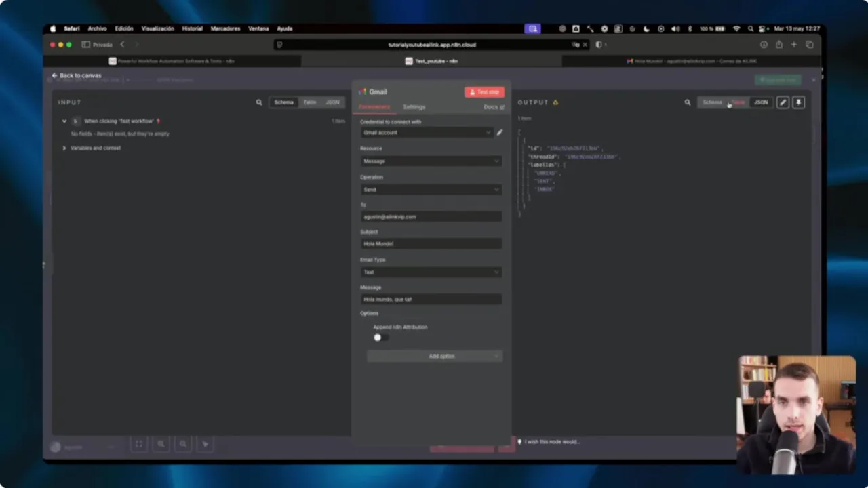Click the Apple menu logo
Screen dimensions: 868x488
53,28
